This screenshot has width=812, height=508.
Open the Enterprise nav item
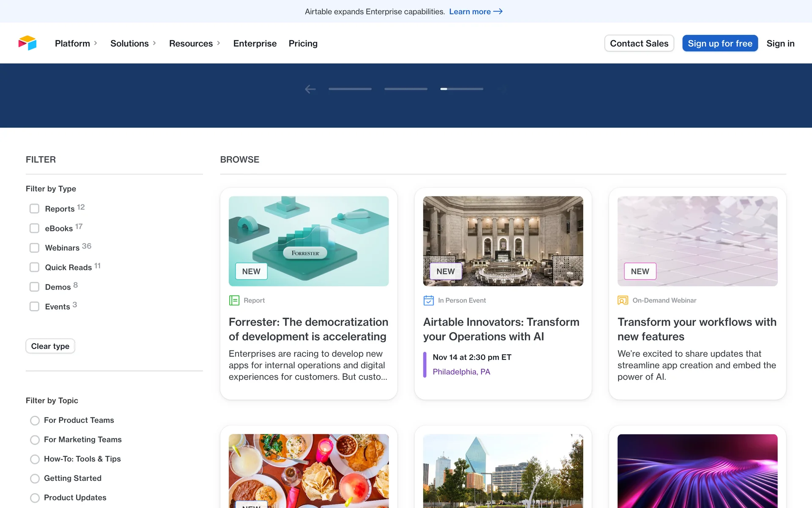pyautogui.click(x=255, y=43)
